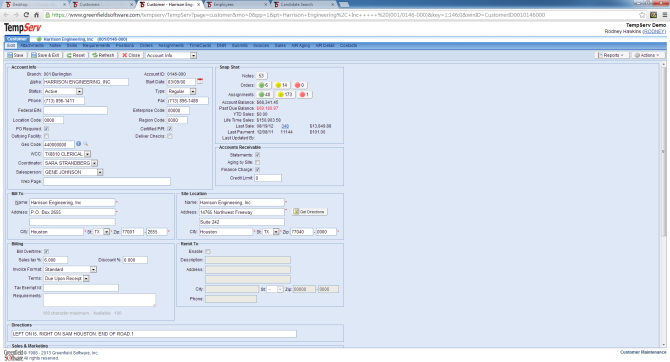Click the Directions text field
Image resolution: width=670 pixels, height=362 pixels.
pos(154,334)
